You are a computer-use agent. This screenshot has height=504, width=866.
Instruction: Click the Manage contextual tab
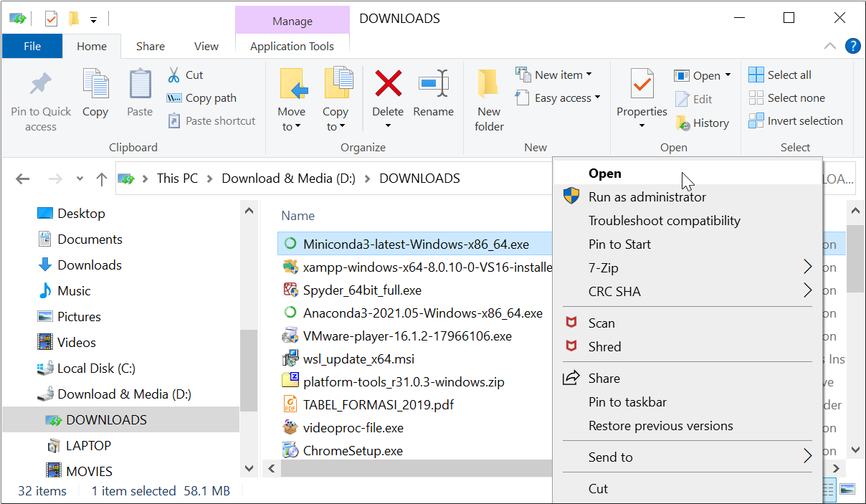pyautogui.click(x=292, y=20)
